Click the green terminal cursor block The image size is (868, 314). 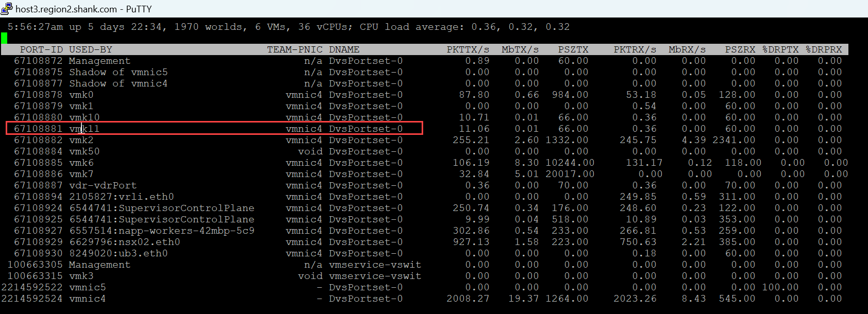click(4, 38)
